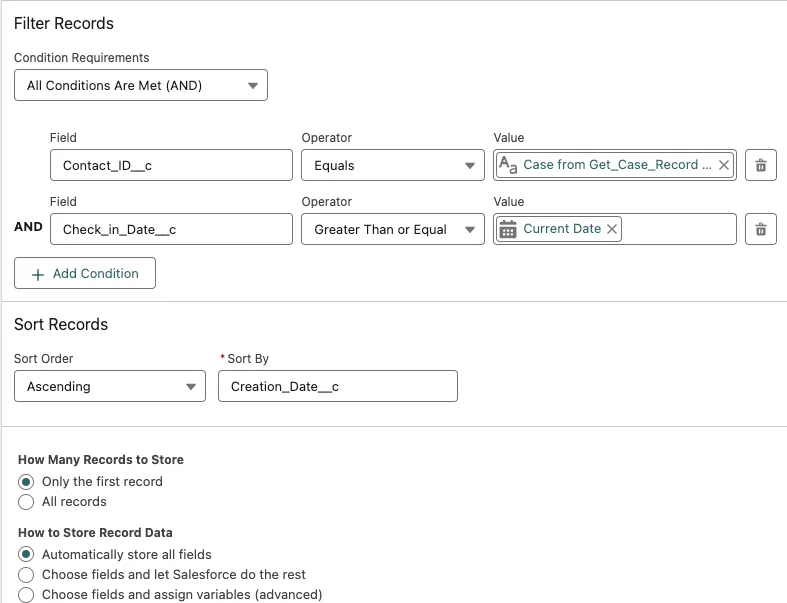The image size is (787, 603).
Task: Click the calendar icon beside Current Date
Action: (508, 229)
